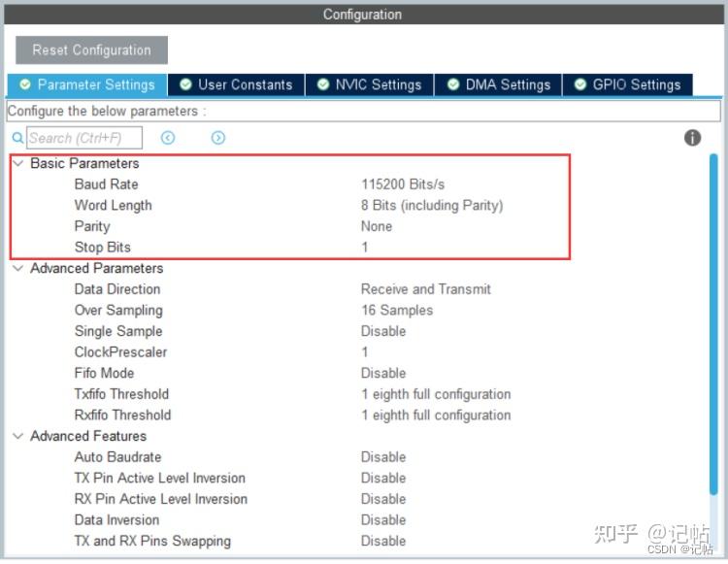Focus the Search (Ctrl+F) field
This screenshot has width=728, height=564.
coord(84,138)
